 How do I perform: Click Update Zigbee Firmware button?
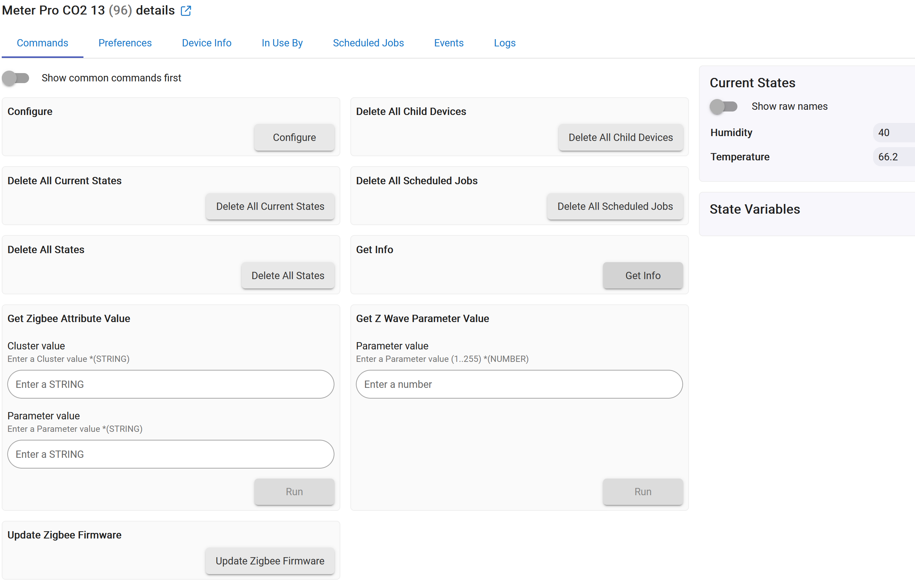(x=269, y=561)
